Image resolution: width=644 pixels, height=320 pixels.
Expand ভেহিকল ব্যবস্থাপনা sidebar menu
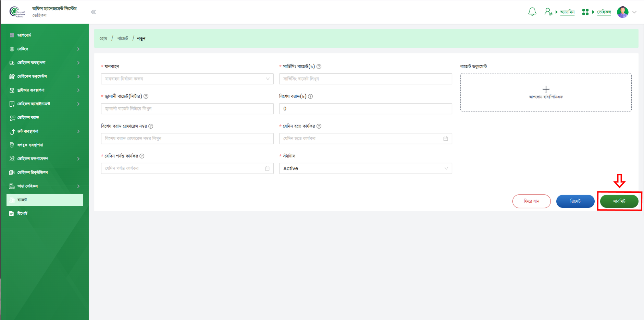(45, 63)
